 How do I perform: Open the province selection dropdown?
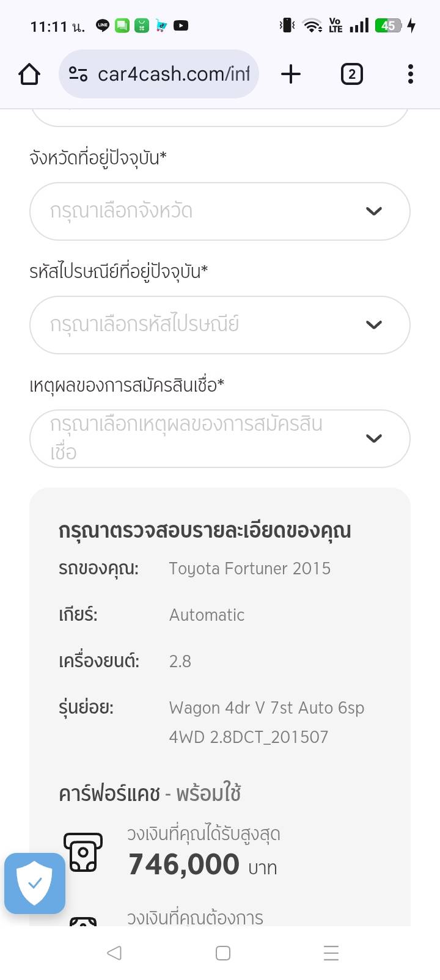pyautogui.click(x=202, y=211)
